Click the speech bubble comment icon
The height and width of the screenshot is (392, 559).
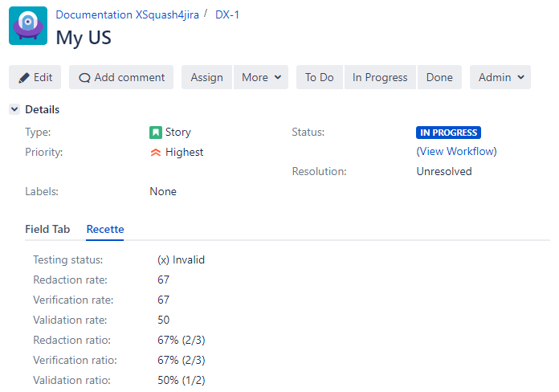84,78
